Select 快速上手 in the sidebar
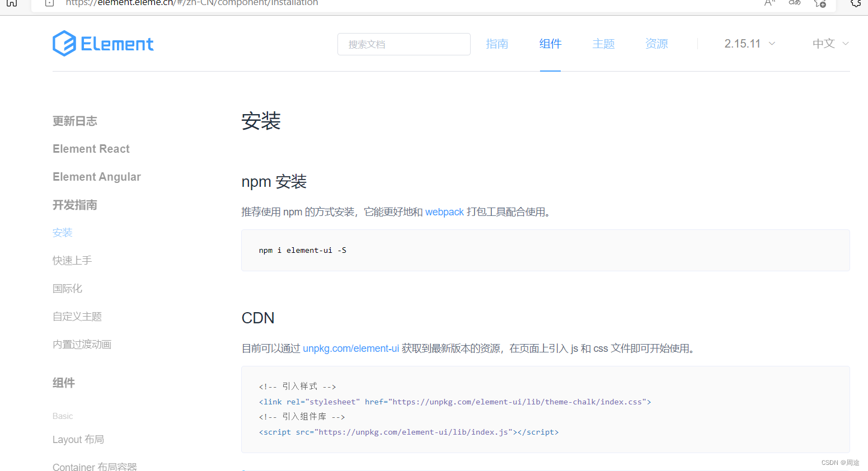 (x=72, y=260)
